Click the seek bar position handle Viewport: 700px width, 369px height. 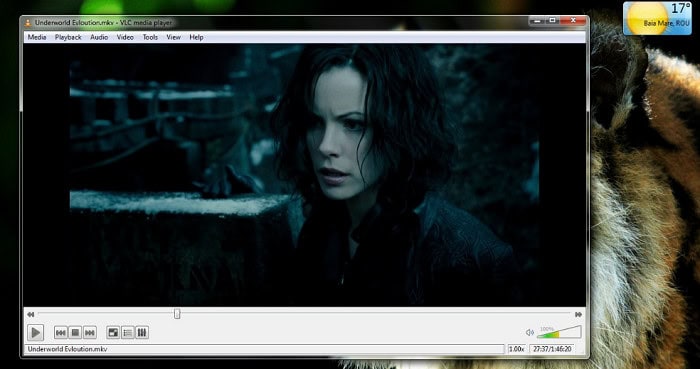point(177,314)
